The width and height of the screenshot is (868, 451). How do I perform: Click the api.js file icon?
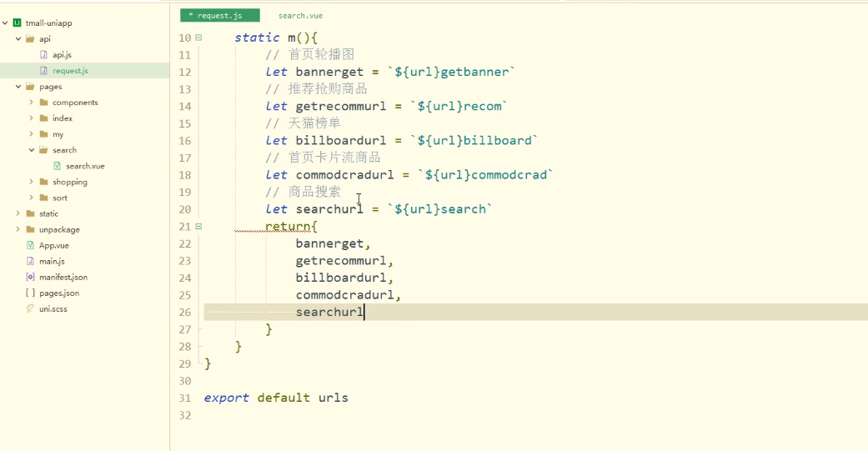[x=43, y=55]
